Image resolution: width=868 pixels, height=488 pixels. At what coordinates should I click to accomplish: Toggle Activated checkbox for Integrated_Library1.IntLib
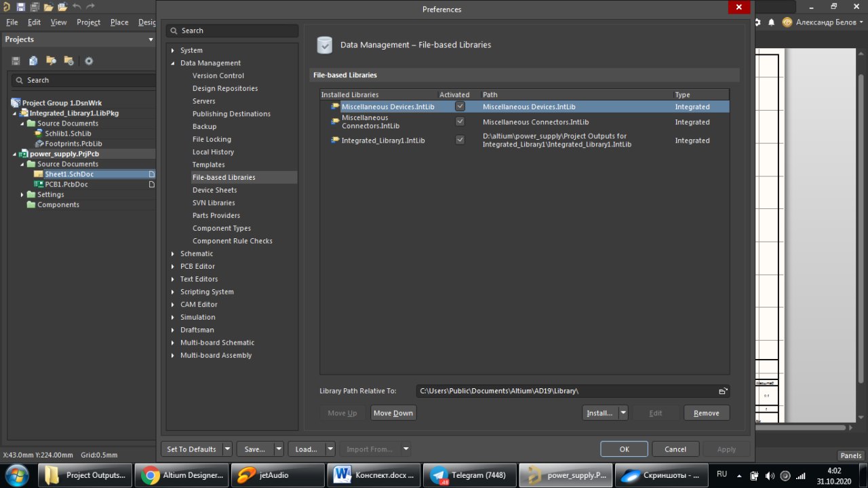click(x=460, y=140)
